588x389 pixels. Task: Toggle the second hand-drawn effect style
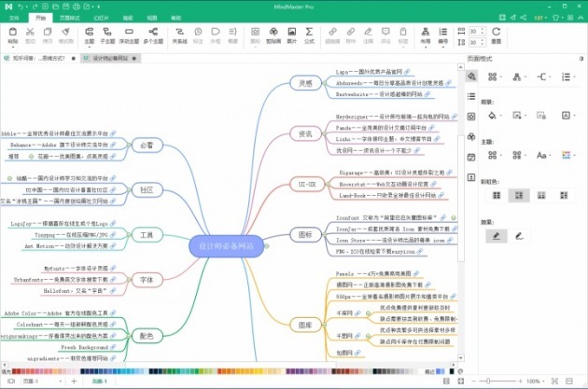(x=519, y=236)
